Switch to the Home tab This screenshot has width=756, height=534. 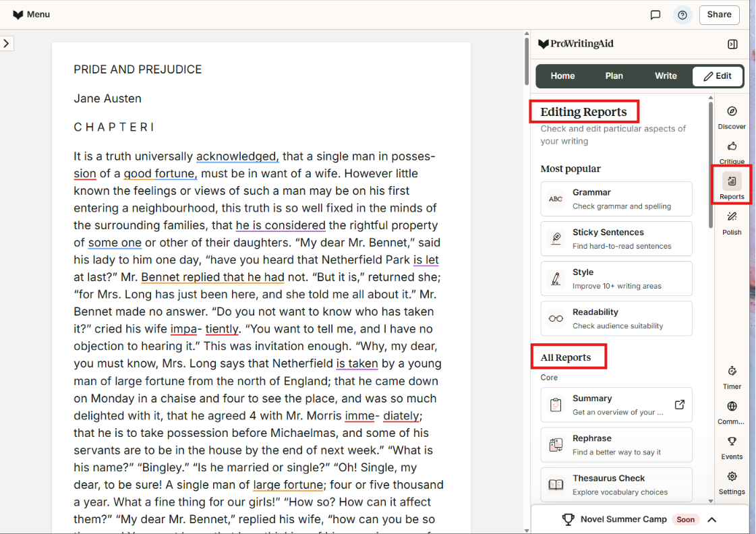point(562,76)
